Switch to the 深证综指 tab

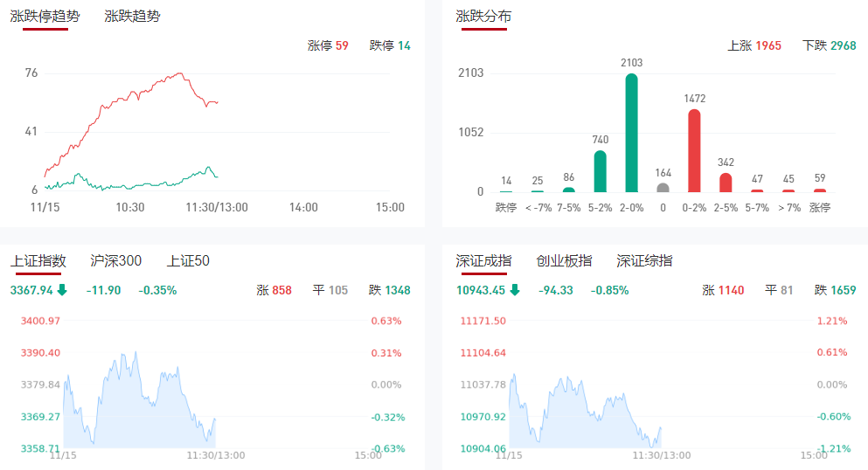point(644,260)
